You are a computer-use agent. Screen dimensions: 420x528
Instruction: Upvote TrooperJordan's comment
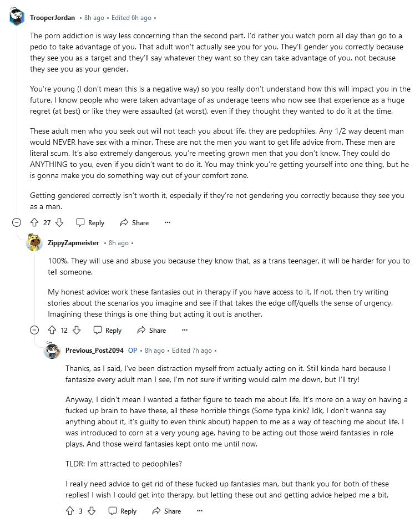pyautogui.click(x=34, y=222)
